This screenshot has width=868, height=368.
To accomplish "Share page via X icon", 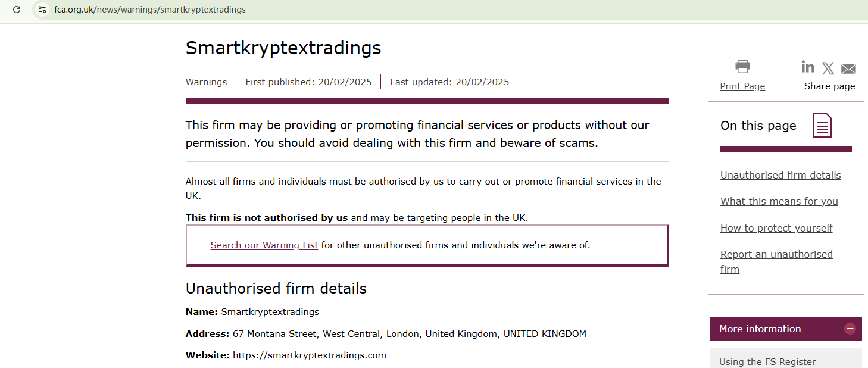I will pos(828,68).
